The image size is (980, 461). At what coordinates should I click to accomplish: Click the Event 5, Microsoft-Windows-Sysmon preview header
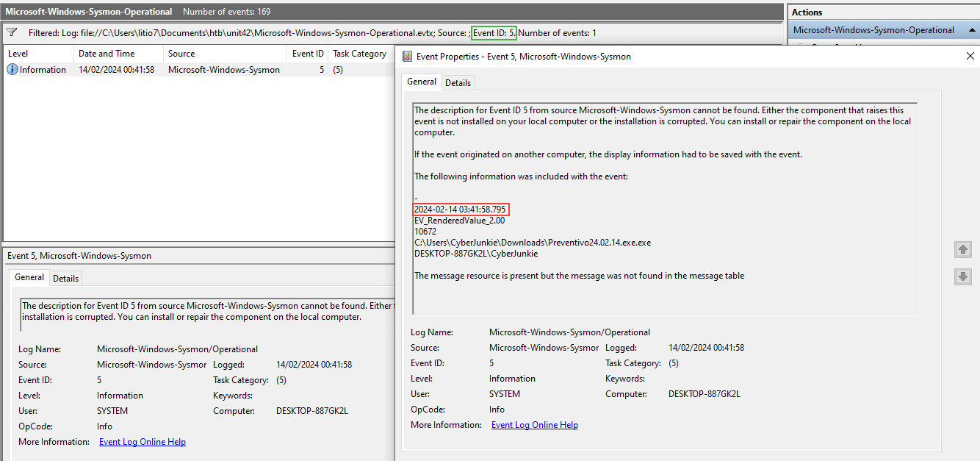79,256
